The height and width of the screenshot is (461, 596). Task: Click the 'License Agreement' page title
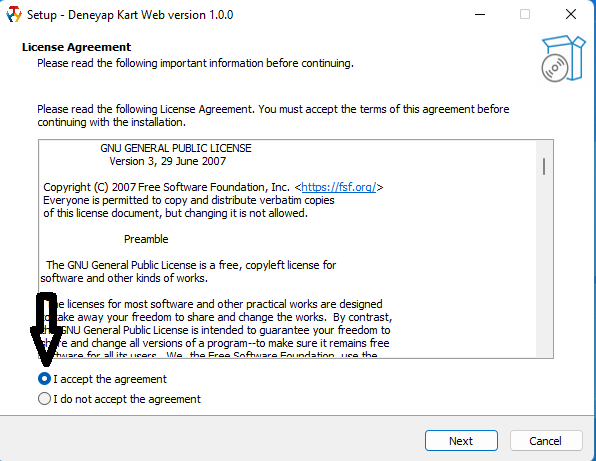pos(76,47)
